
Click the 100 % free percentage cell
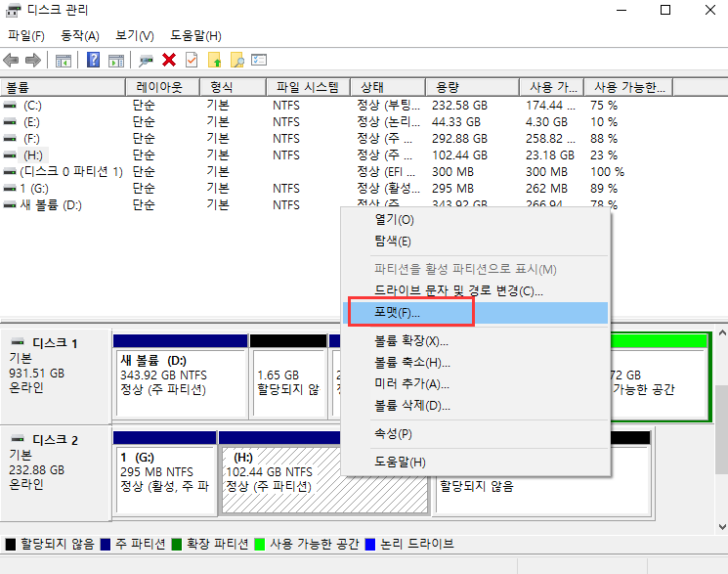click(x=607, y=172)
